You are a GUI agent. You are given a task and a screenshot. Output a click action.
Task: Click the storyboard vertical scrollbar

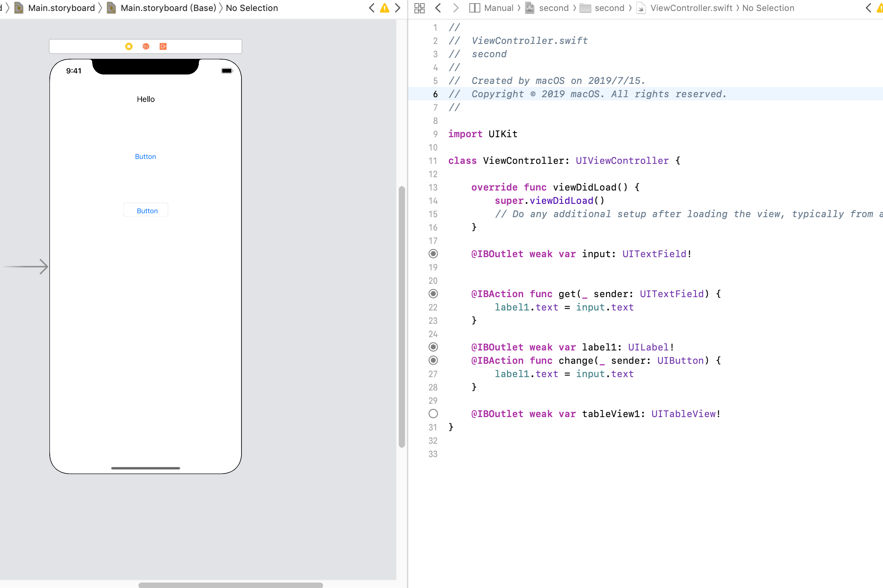(x=402, y=317)
